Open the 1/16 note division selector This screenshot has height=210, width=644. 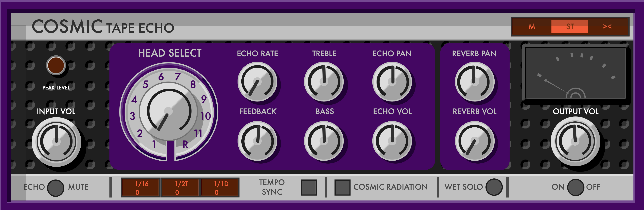point(140,187)
